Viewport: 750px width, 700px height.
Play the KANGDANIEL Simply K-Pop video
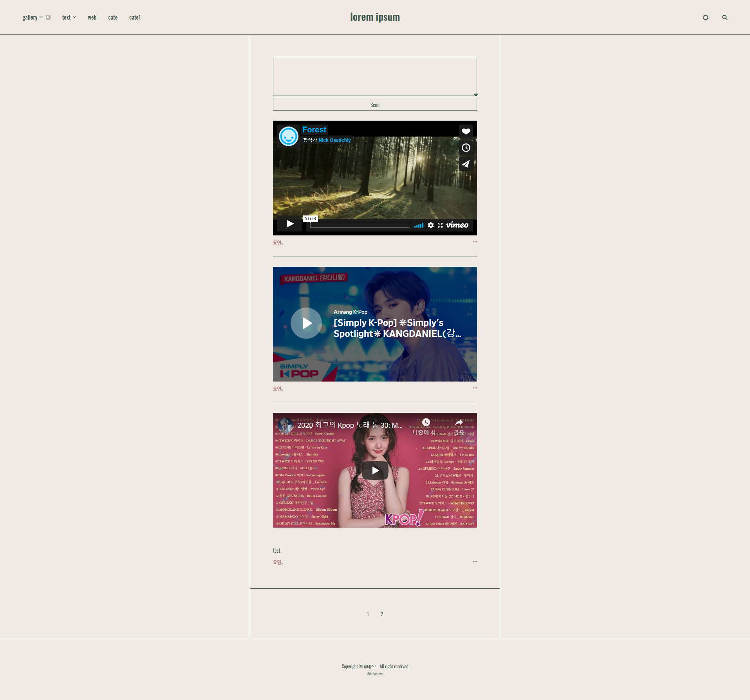[306, 323]
